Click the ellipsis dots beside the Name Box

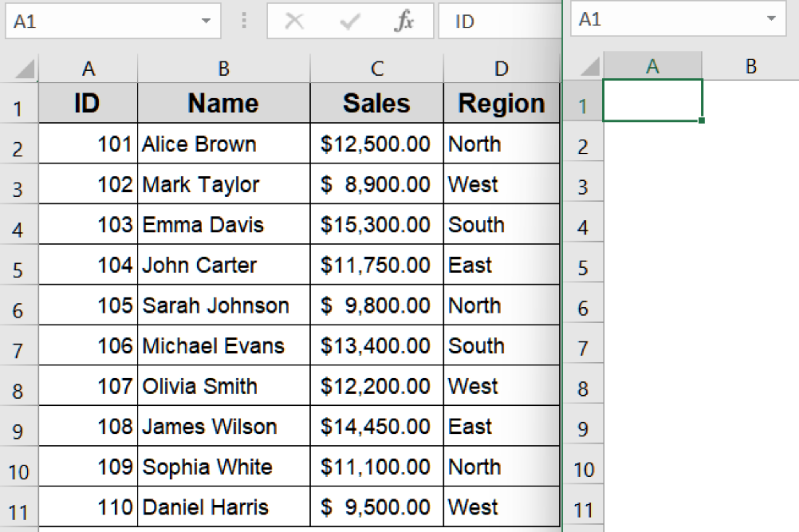(244, 21)
